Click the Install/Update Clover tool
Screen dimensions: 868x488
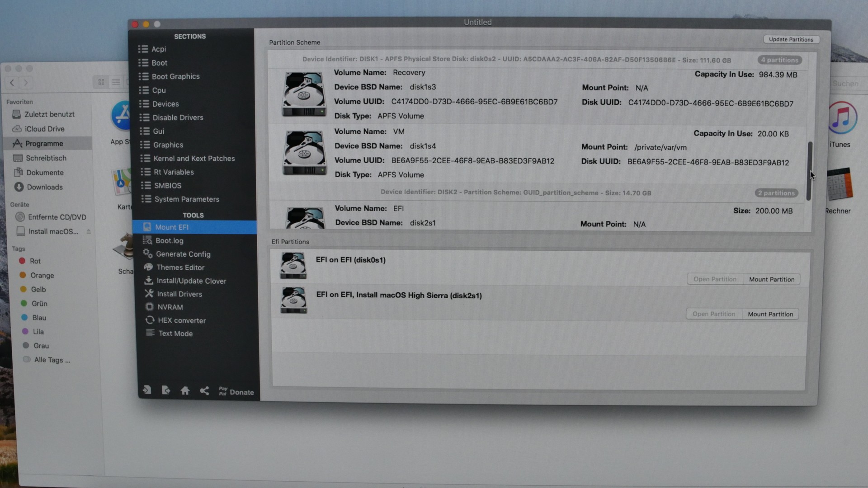pos(191,281)
